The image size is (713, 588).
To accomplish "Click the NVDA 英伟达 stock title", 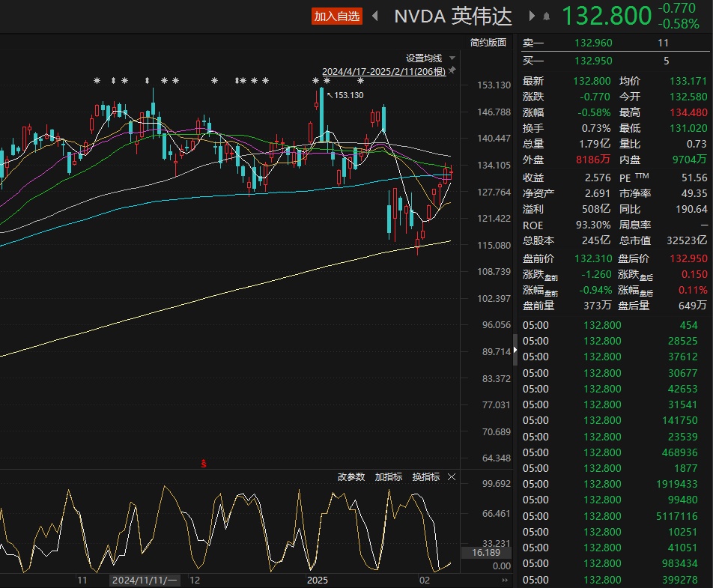I will (x=453, y=16).
